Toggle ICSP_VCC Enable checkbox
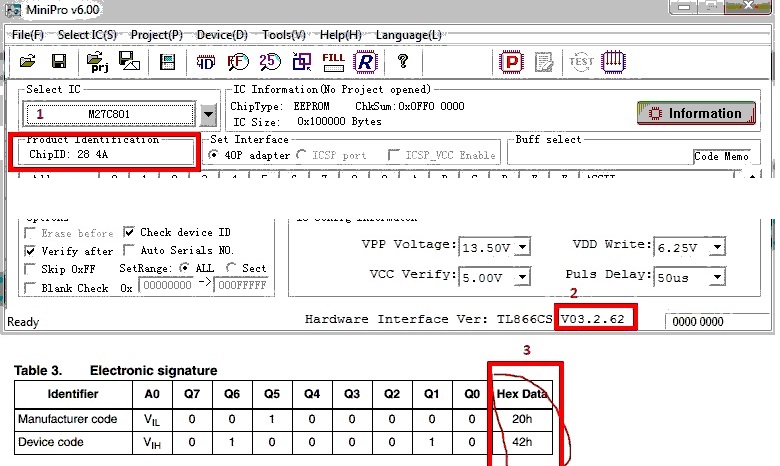The width and height of the screenshot is (780, 466). point(394,155)
